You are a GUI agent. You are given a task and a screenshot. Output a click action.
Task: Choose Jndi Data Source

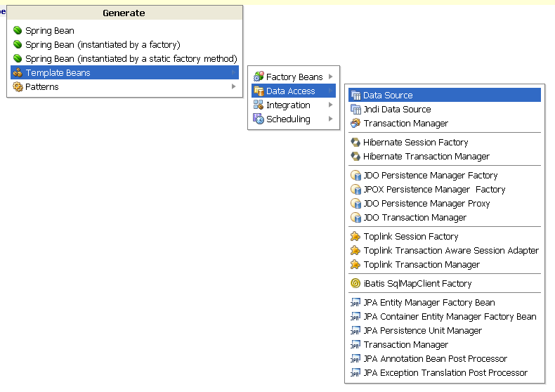397,110
